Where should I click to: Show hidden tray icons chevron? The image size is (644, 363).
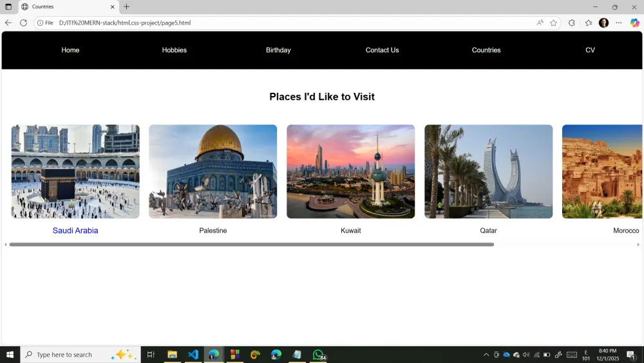(486, 355)
